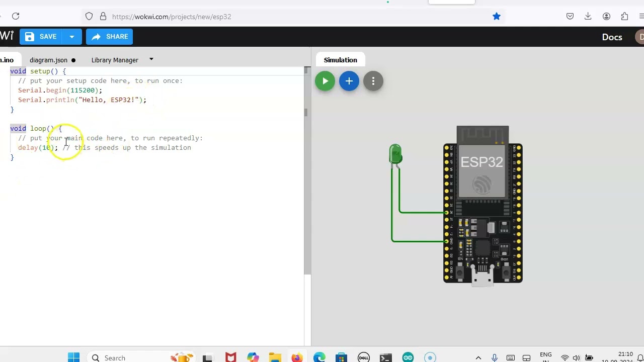This screenshot has width=644, height=362.
Task: Click the code editor vertical scrollbar
Action: click(307, 171)
